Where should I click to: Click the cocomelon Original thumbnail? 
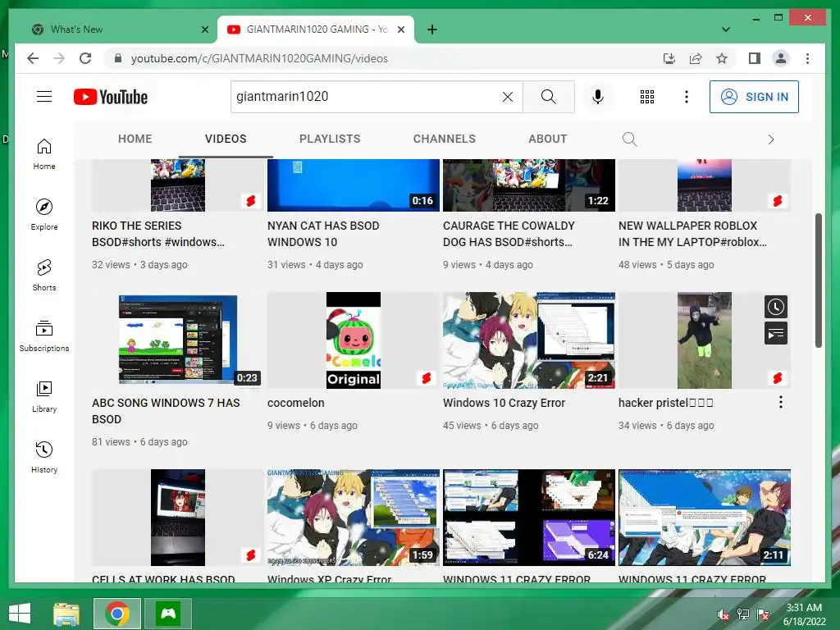pos(354,340)
